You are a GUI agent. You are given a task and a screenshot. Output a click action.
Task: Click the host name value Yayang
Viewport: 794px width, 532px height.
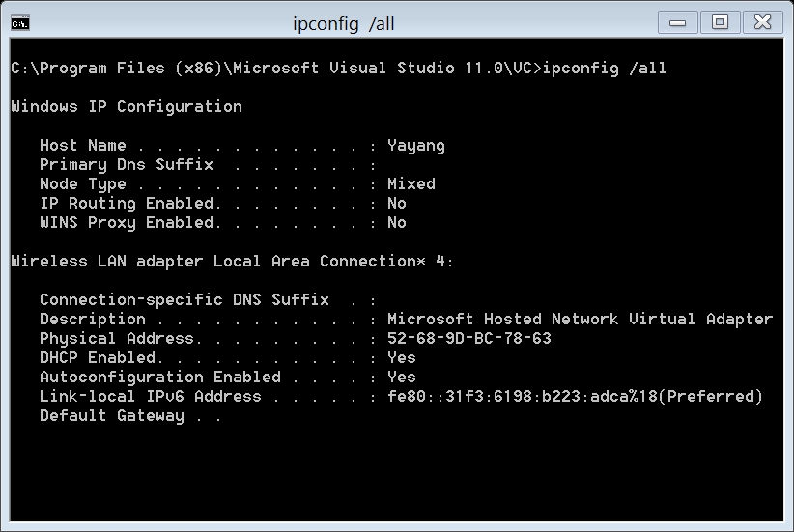coord(415,146)
